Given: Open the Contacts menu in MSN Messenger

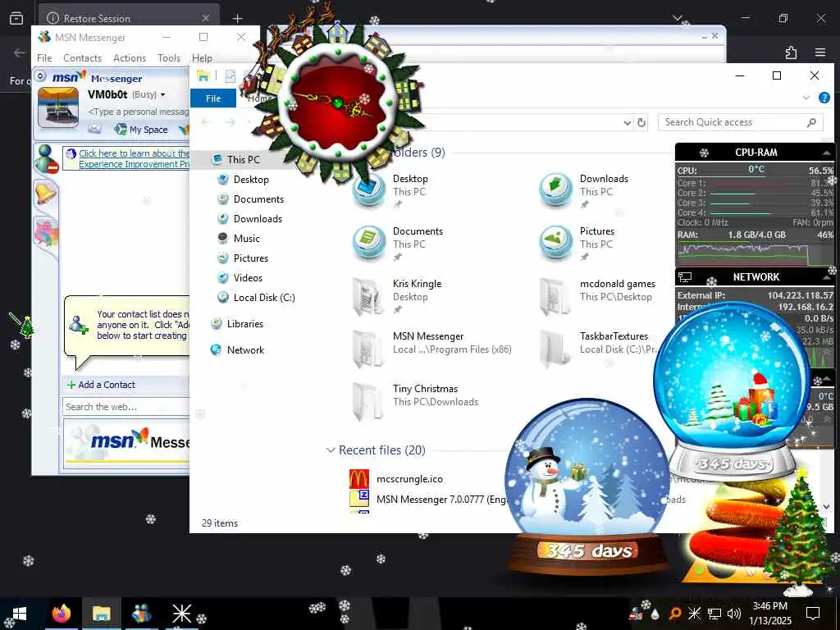Looking at the screenshot, I should point(82,58).
